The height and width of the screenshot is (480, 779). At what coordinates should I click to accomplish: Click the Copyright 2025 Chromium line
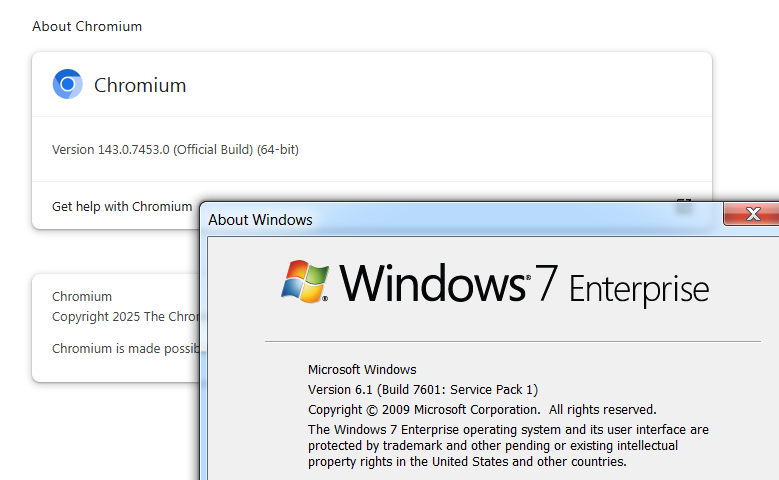click(126, 317)
